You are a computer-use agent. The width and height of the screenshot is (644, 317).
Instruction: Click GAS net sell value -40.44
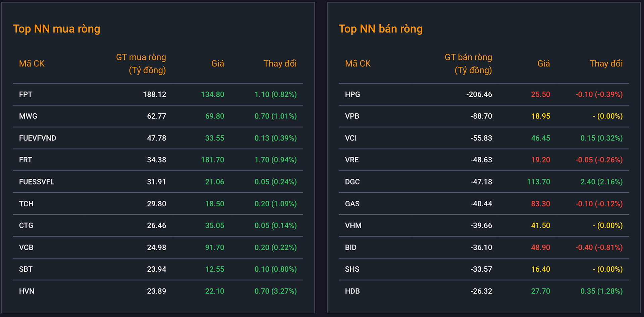[481, 204]
